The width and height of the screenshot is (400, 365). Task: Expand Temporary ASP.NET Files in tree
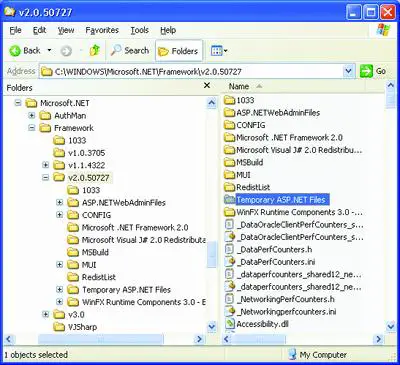coord(60,290)
